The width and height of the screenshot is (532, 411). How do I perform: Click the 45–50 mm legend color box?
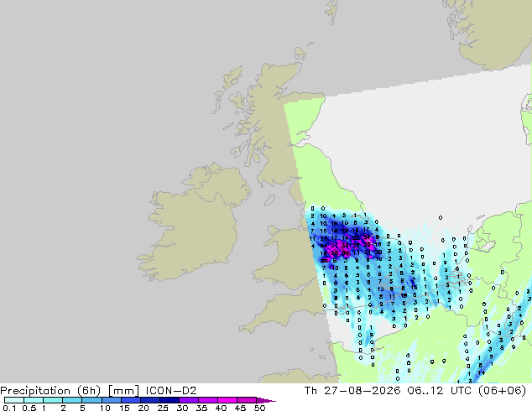pyautogui.click(x=247, y=400)
